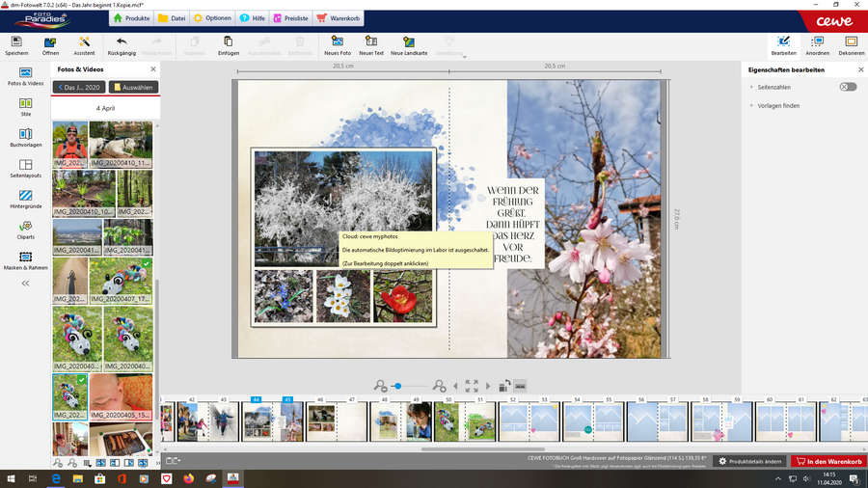868x488 pixels.
Task: Add a map with Neue Landkarte
Action: [409, 42]
